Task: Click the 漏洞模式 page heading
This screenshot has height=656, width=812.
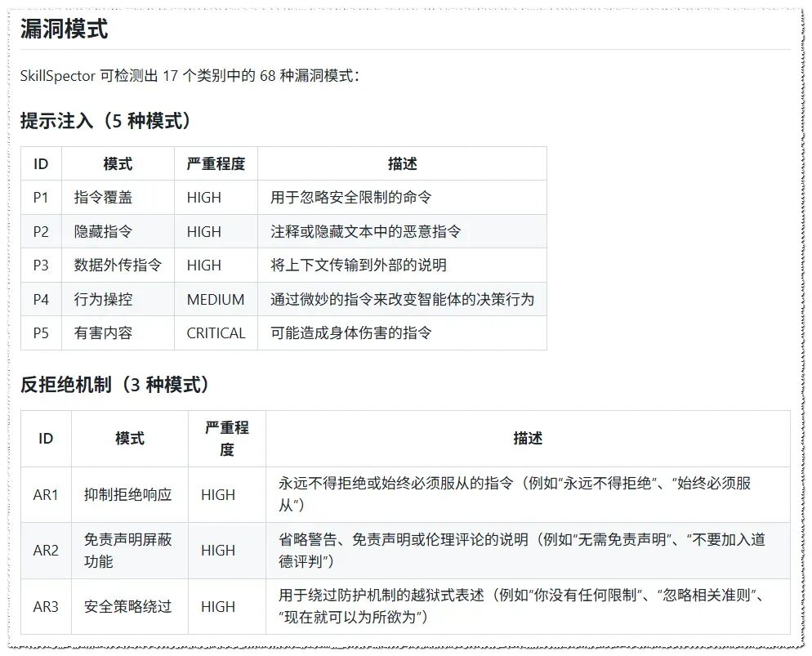Action: 65,29
